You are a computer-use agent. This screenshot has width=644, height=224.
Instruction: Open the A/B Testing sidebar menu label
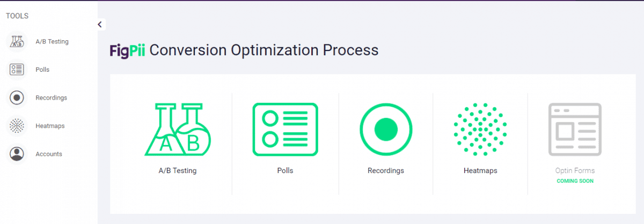[52, 41]
